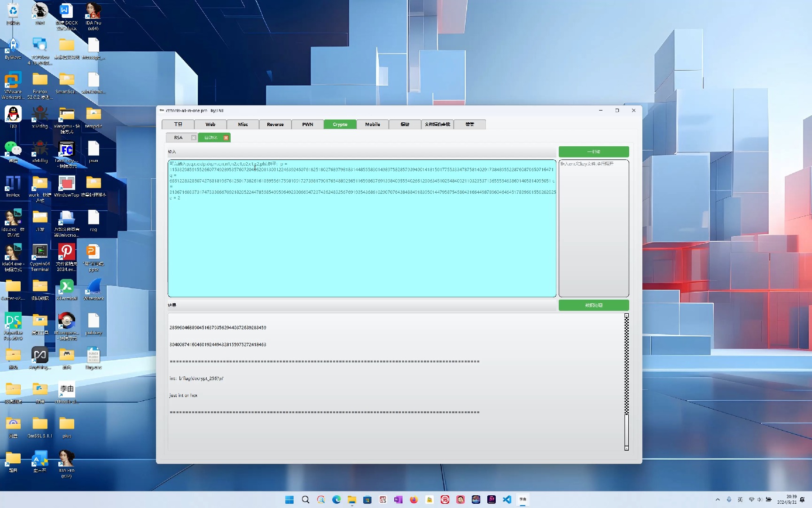Image resolution: width=812 pixels, height=508 pixels.
Task: Click the results panel vertical scrollbar
Action: [626, 382]
